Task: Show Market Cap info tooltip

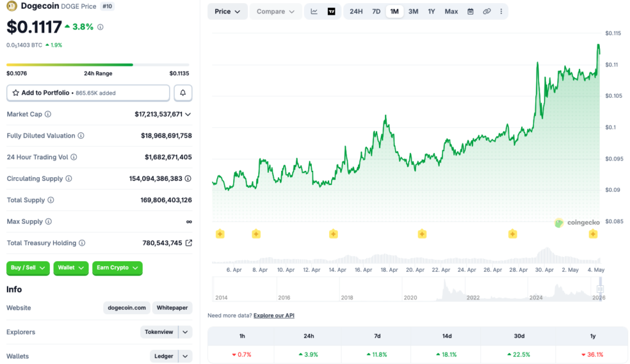Action: tap(48, 114)
